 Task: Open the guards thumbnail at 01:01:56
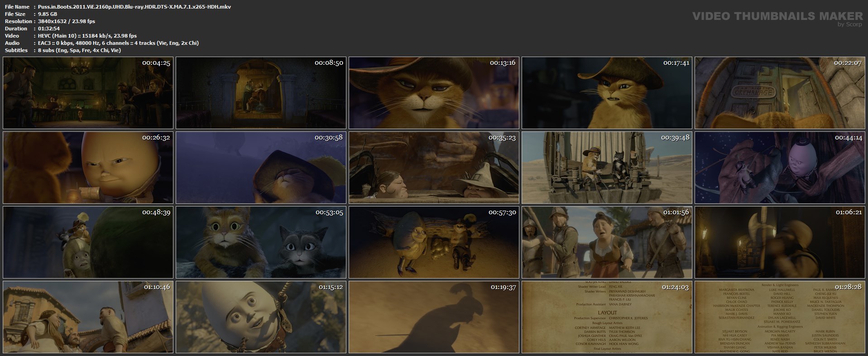(607, 242)
